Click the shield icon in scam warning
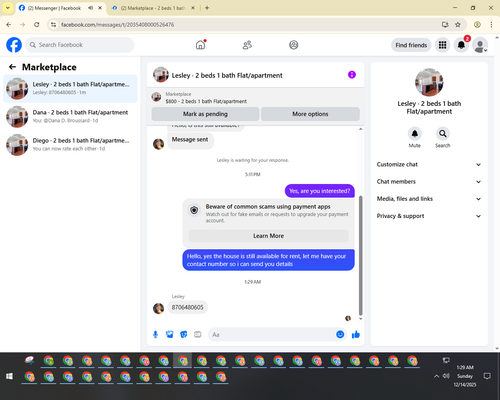This screenshot has width=500, height=400. 194,210
